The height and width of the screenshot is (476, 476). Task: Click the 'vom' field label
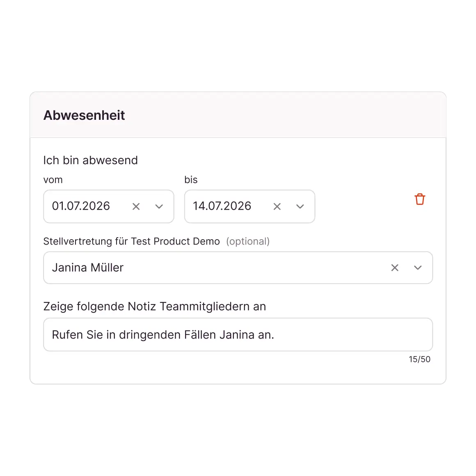[x=53, y=180]
